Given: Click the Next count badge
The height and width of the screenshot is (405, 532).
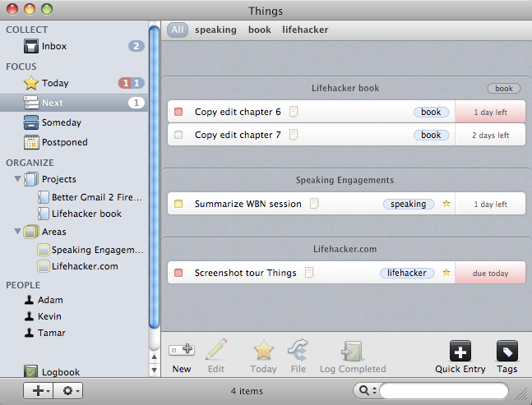Looking at the screenshot, I should pyautogui.click(x=136, y=103).
